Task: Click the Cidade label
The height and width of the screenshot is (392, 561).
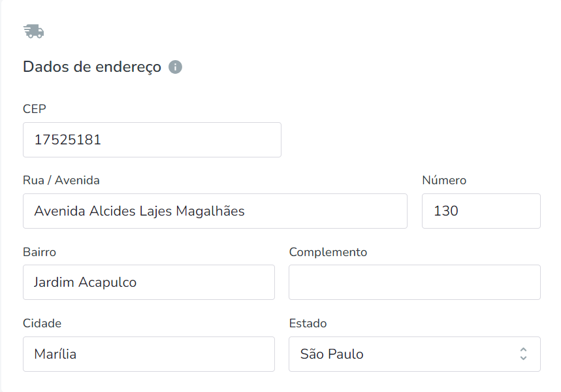Action: coord(42,323)
